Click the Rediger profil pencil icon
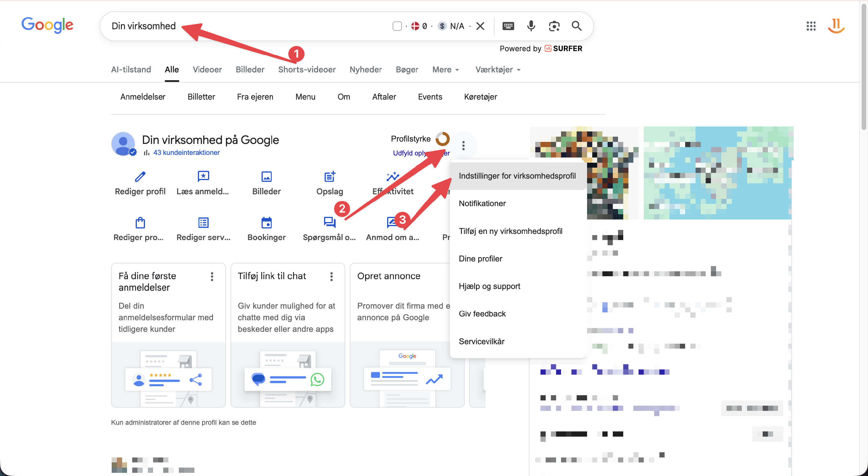This screenshot has height=476, width=868. click(140, 177)
